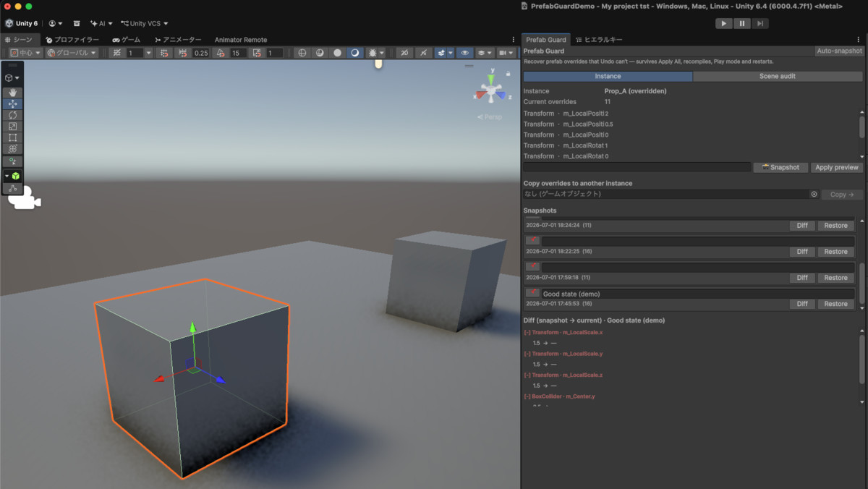Click pin icon of 18:22:25 snapshot
The height and width of the screenshot is (489, 868).
coord(532,241)
